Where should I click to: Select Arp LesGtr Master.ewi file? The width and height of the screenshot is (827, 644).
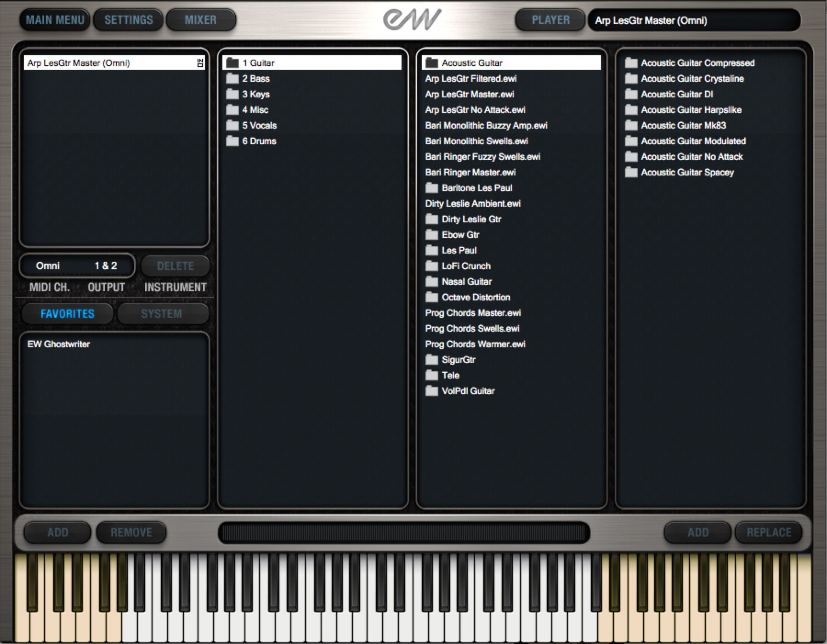point(470,94)
